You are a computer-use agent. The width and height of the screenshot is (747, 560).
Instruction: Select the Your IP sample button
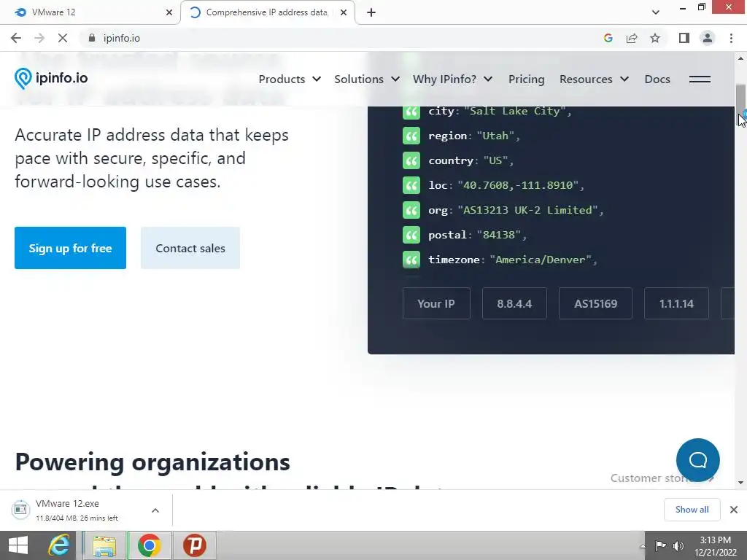[436, 303]
